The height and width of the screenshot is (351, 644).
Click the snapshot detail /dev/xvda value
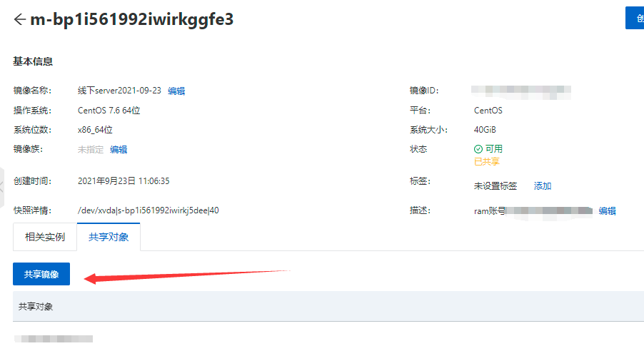[148, 210]
